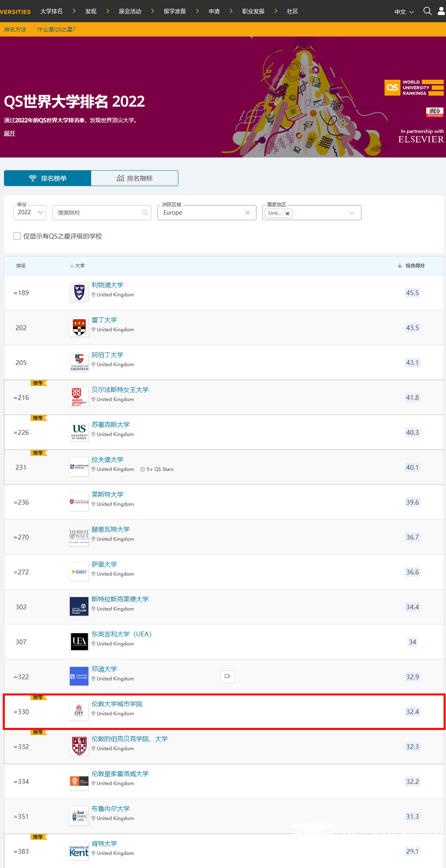Open the 苏塞克斯大学 link
The height and width of the screenshot is (868, 446).
pos(111,424)
